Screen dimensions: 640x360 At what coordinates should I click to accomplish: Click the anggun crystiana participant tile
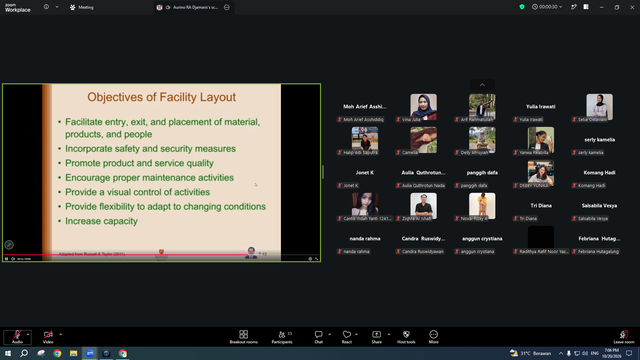point(482,239)
